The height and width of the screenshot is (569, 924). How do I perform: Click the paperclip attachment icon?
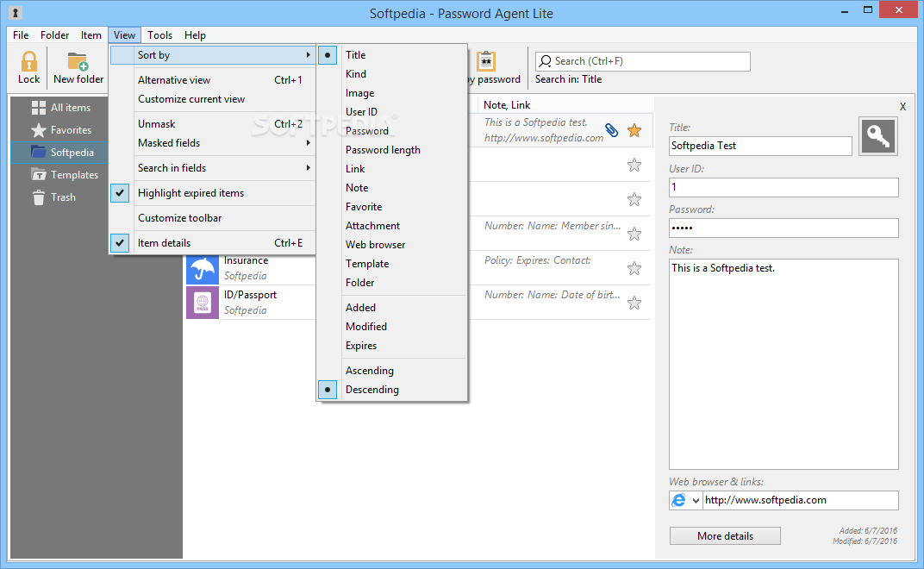(612, 130)
